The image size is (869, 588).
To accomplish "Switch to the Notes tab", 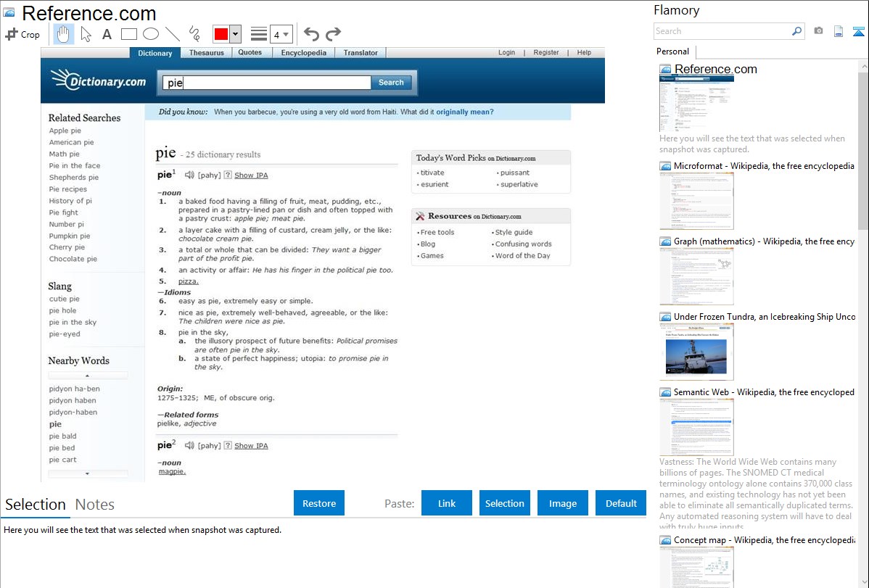I will (95, 505).
